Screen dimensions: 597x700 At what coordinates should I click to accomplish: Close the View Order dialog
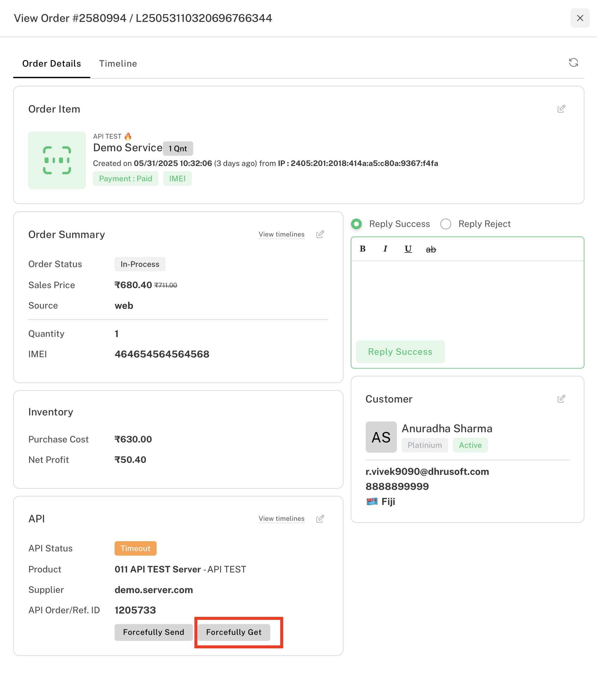click(x=580, y=18)
